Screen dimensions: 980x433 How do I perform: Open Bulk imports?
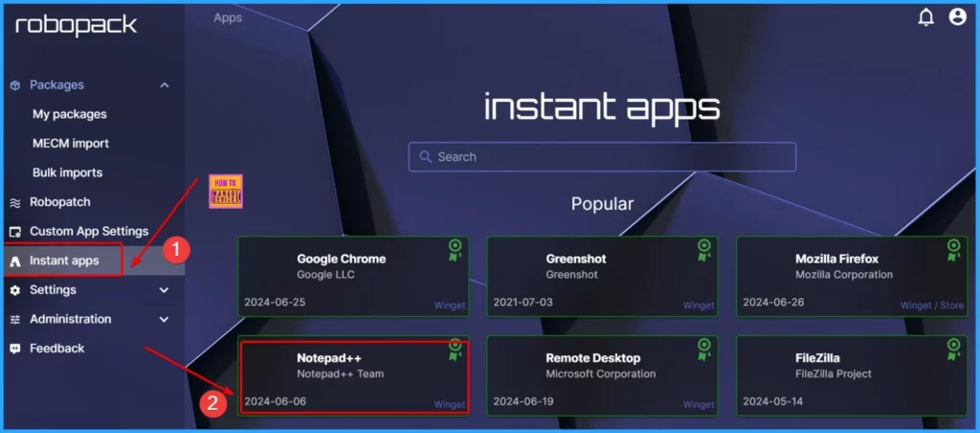(x=68, y=172)
